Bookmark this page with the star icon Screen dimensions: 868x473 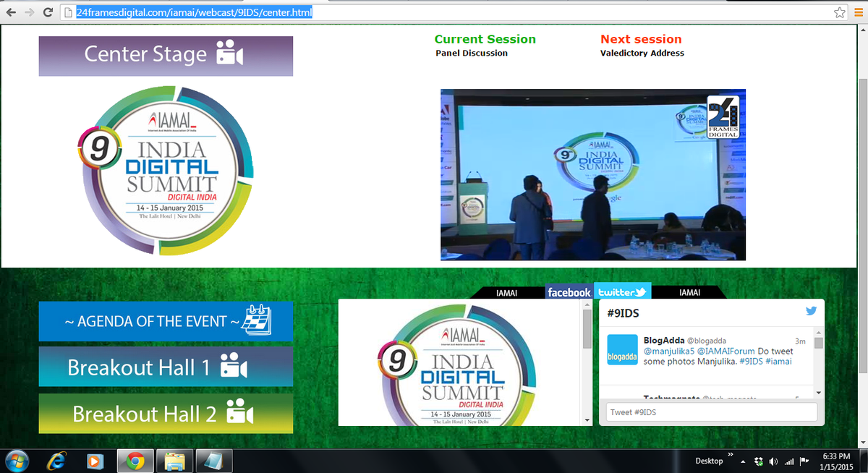(x=839, y=12)
